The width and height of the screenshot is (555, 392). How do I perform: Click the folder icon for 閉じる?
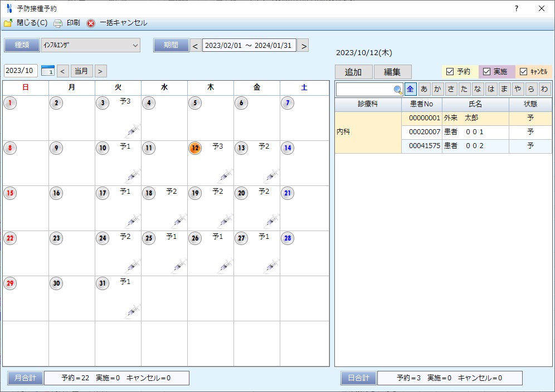(x=8, y=23)
